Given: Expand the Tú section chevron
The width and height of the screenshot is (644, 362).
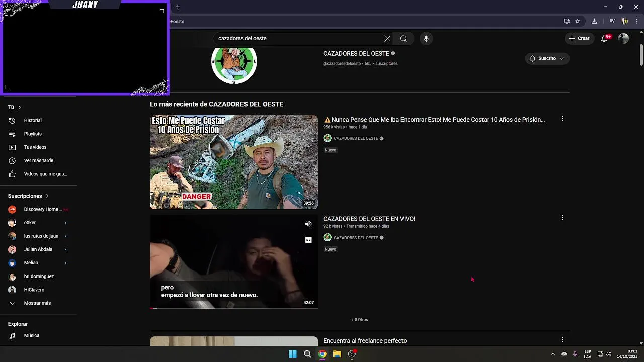Looking at the screenshot, I should pos(19,107).
